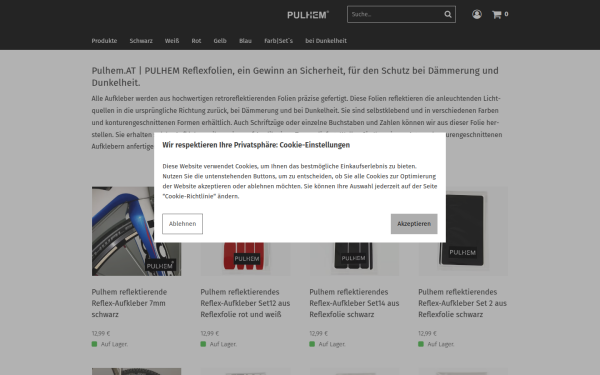Open Reflex-Aufkleber 7mm schwarz product link
This screenshot has height=375, width=600.
[129, 303]
